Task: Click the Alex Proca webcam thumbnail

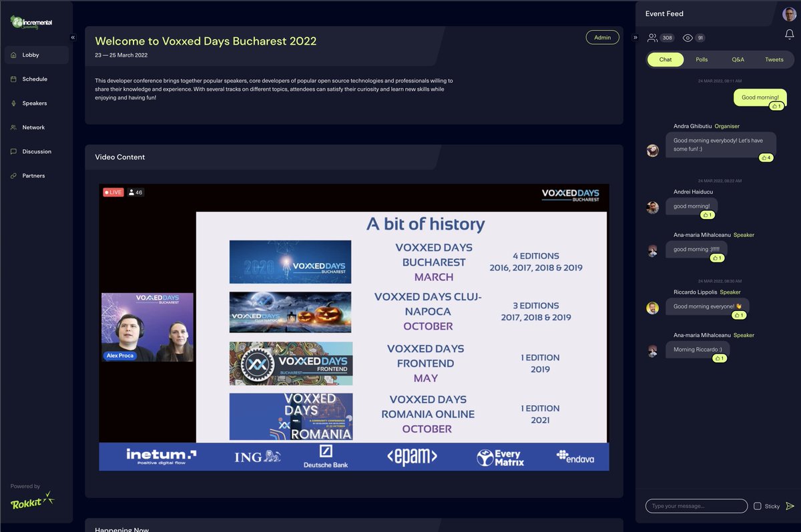Action: (147, 327)
